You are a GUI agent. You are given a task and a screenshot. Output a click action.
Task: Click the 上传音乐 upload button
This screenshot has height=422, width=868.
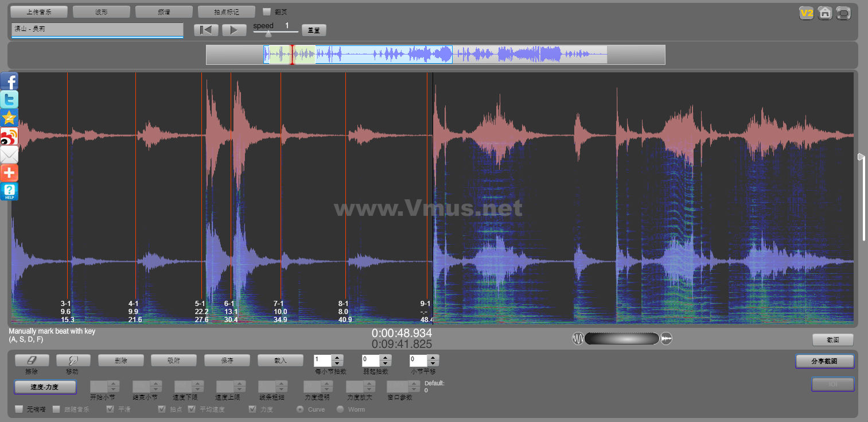(x=39, y=11)
